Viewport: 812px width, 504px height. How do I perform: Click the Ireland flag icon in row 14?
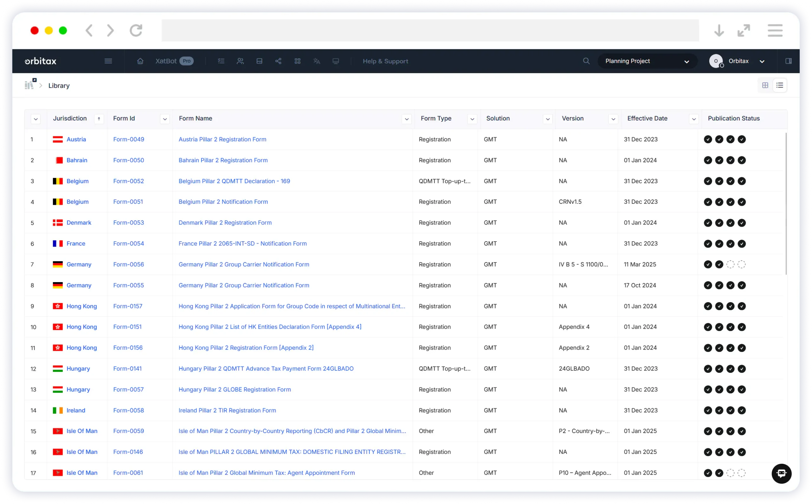(58, 410)
